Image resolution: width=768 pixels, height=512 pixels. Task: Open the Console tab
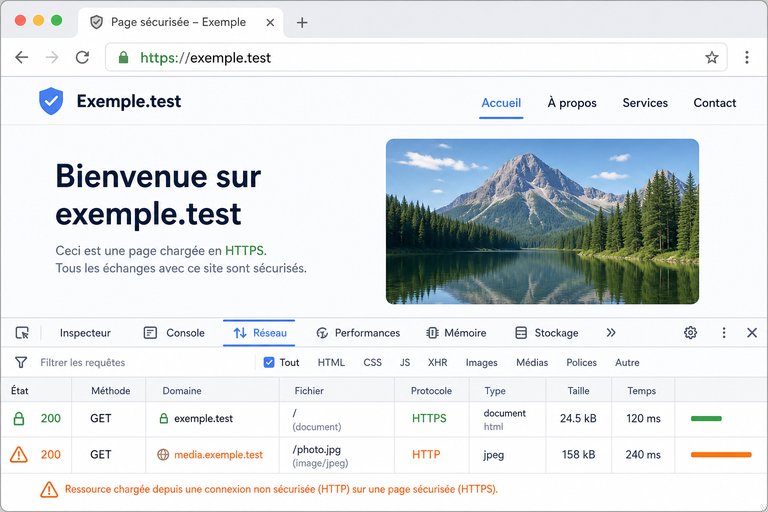(x=174, y=333)
